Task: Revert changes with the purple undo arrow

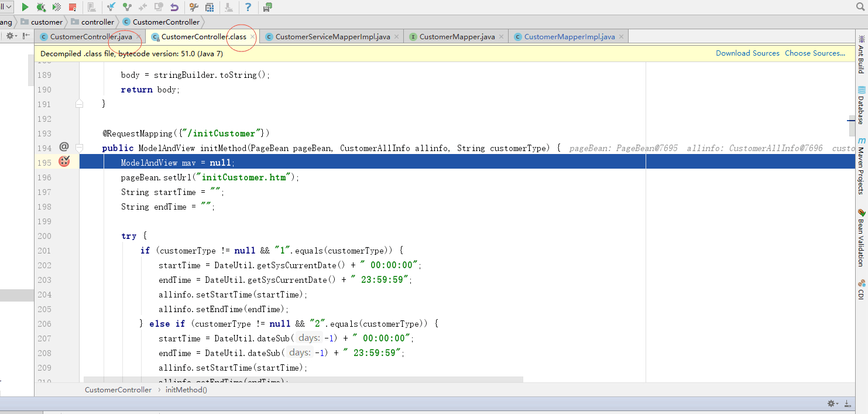Action: click(174, 7)
